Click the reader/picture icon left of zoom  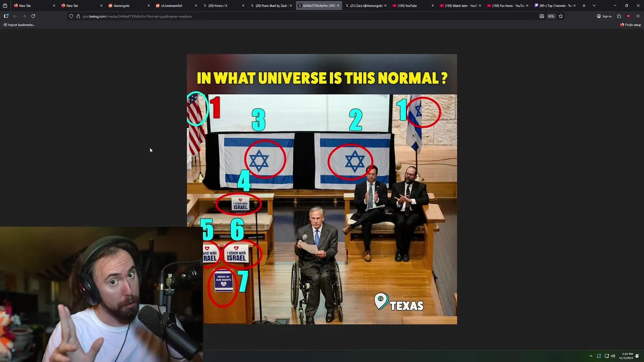[542, 16]
